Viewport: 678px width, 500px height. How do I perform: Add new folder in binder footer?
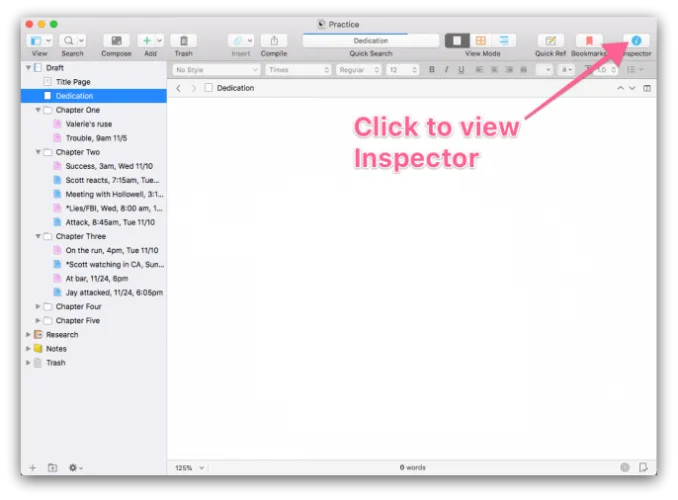(x=52, y=468)
